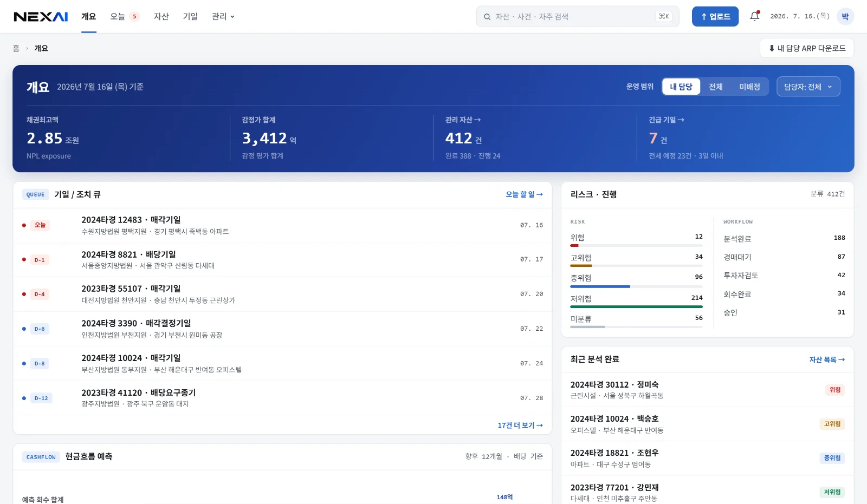Switch scope to 미배정
Viewport: 867px width, 504px height.
click(749, 87)
